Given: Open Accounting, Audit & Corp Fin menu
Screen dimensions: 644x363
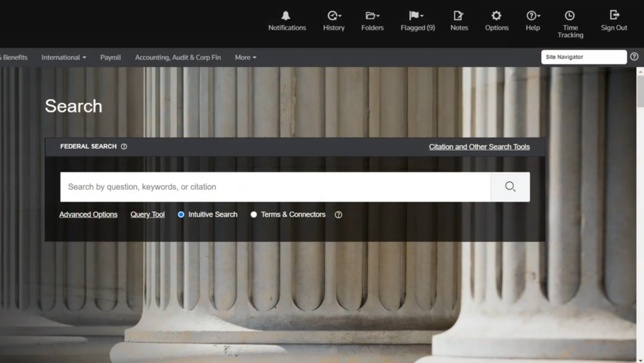Looking at the screenshot, I should click(x=178, y=57).
